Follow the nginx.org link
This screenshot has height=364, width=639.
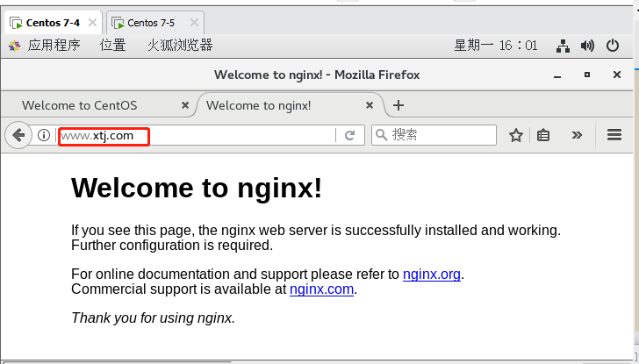pyautogui.click(x=432, y=275)
